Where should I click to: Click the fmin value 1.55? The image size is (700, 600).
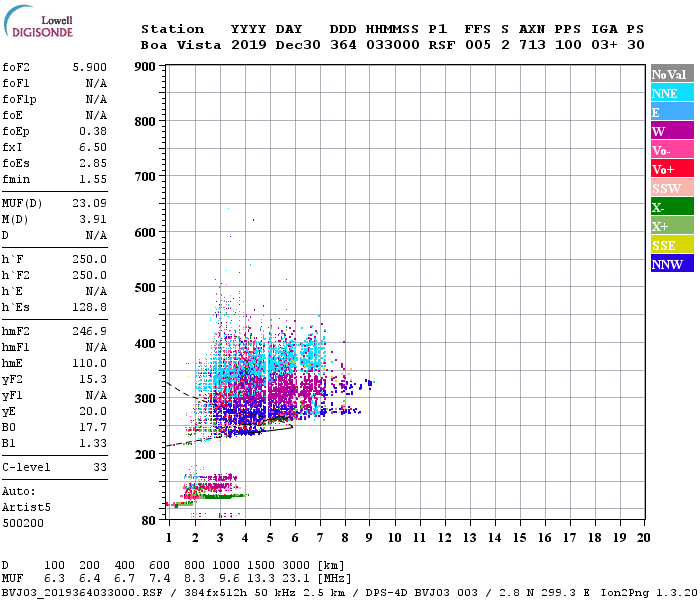(x=93, y=179)
